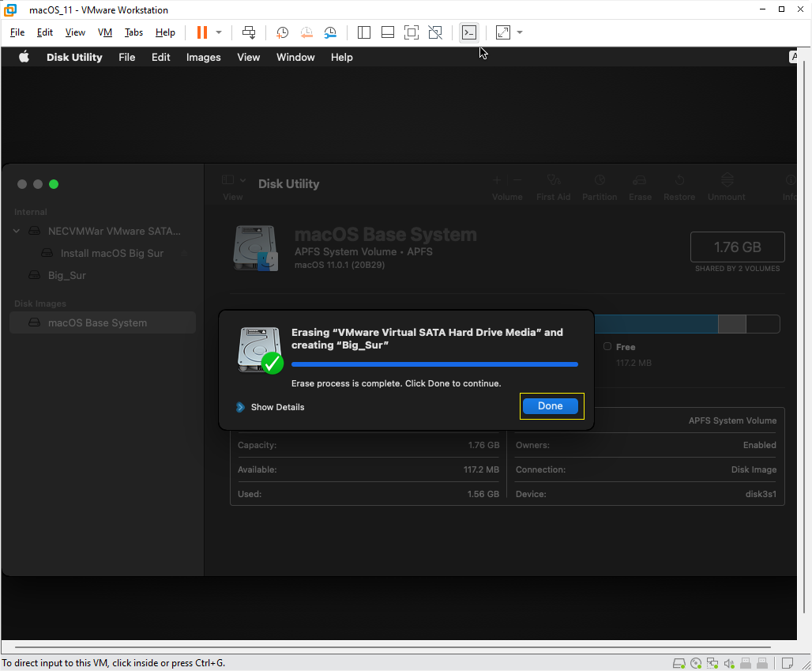Click the CD/DVD drive status icon
812x671 pixels.
(696, 663)
